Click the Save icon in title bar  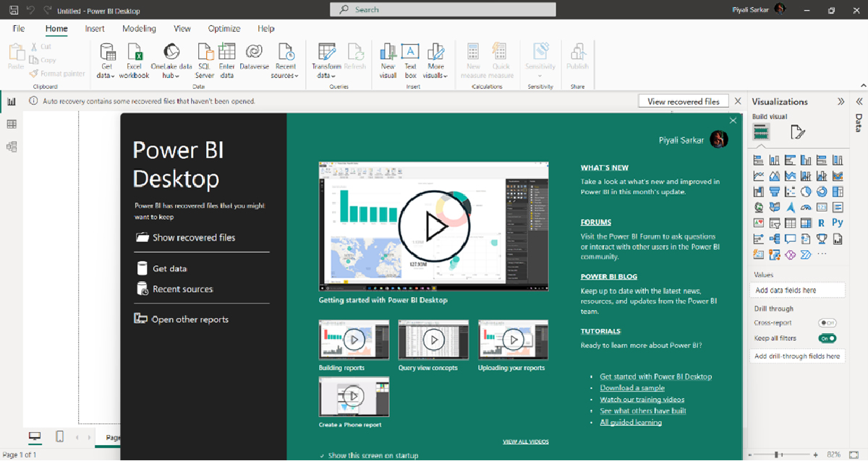tap(14, 11)
